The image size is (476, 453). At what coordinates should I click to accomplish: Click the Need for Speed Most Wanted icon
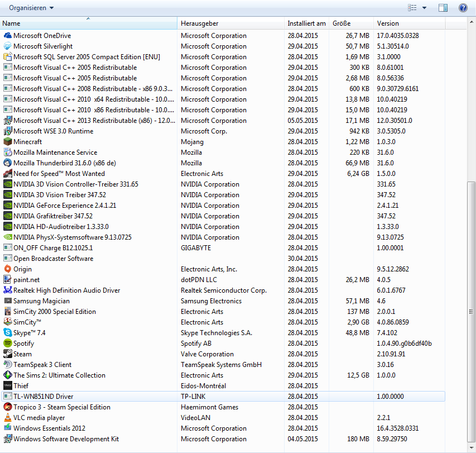click(x=8, y=174)
